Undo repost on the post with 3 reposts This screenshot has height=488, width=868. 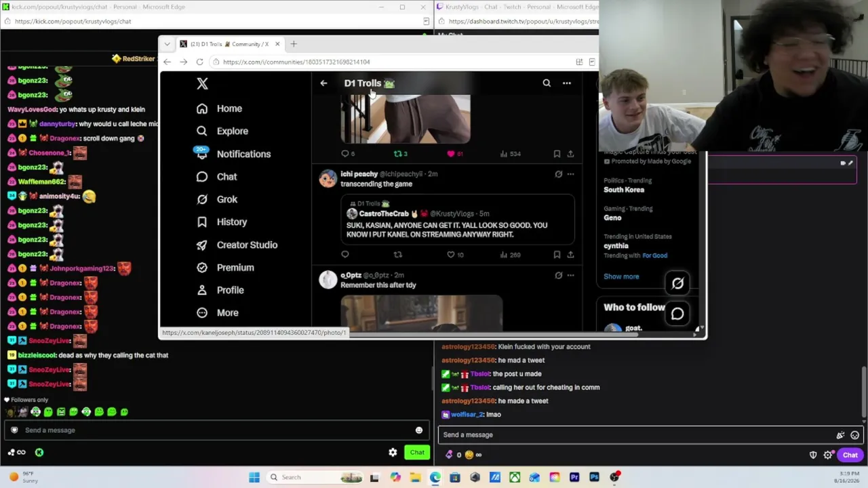coord(400,154)
